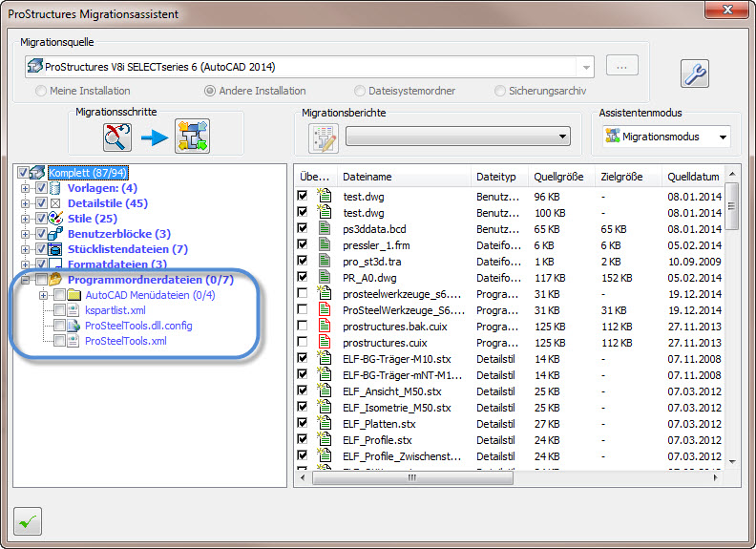Image resolution: width=756 pixels, height=549 pixels.
Task: Select the ELF_Profile.stx file row
Action: coord(510,440)
